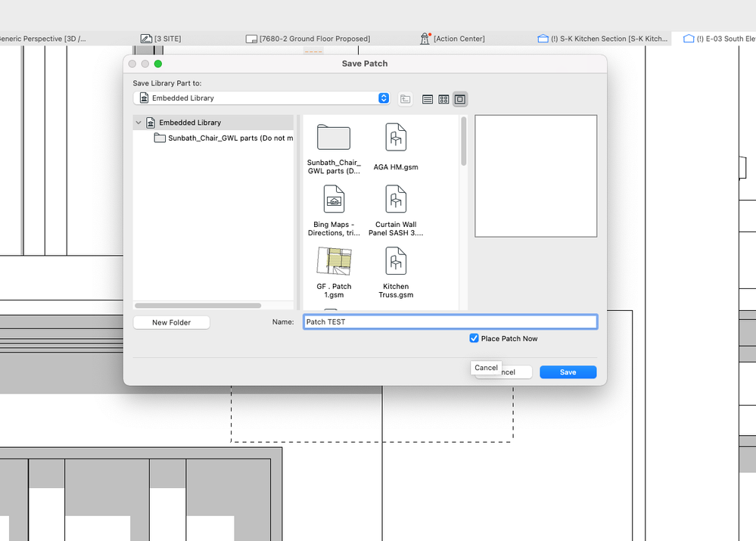Create a New Folder

(171, 322)
